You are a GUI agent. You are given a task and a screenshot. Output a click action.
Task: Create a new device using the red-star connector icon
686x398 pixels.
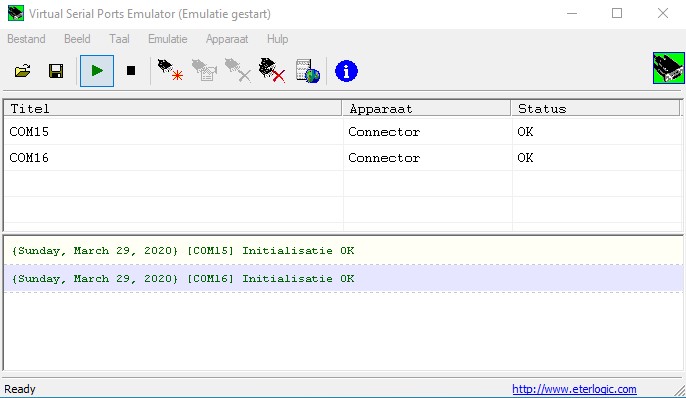point(170,70)
